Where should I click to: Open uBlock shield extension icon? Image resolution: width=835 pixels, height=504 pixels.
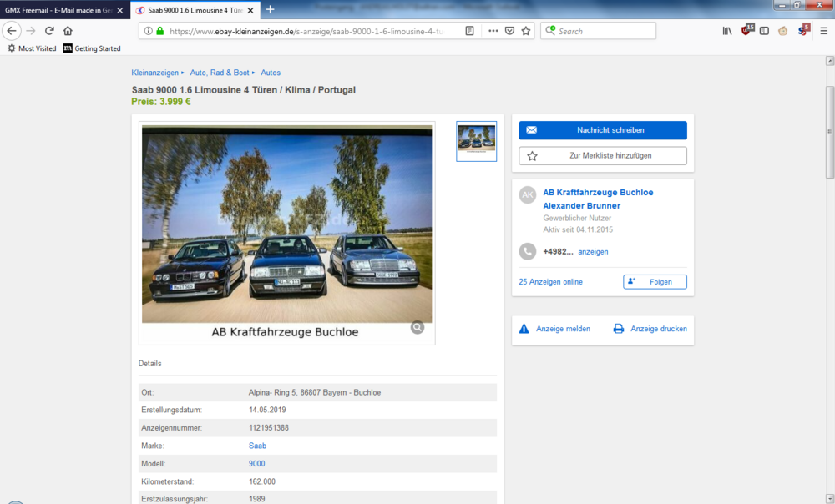pos(746,30)
